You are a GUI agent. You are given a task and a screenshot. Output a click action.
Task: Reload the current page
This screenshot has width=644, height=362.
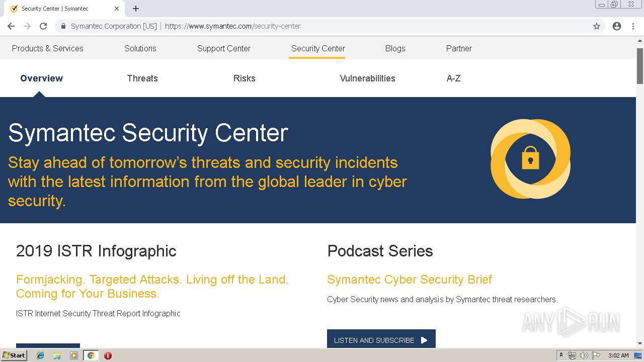click(x=43, y=26)
